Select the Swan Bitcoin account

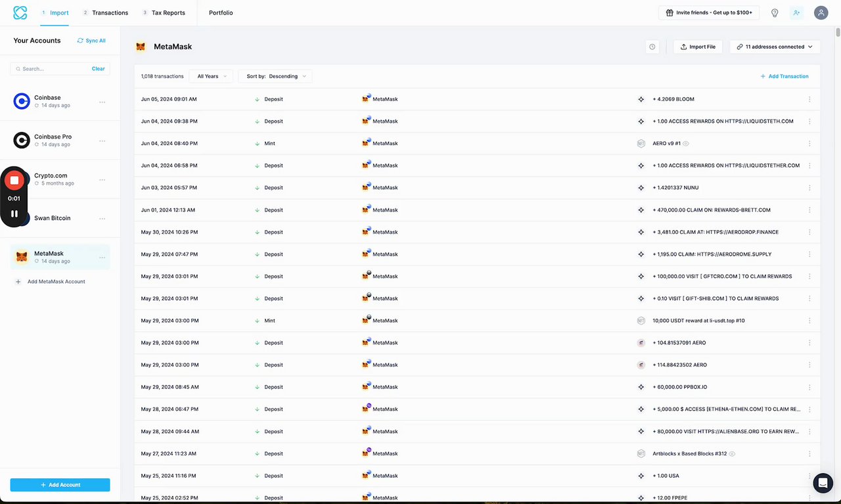click(60, 218)
